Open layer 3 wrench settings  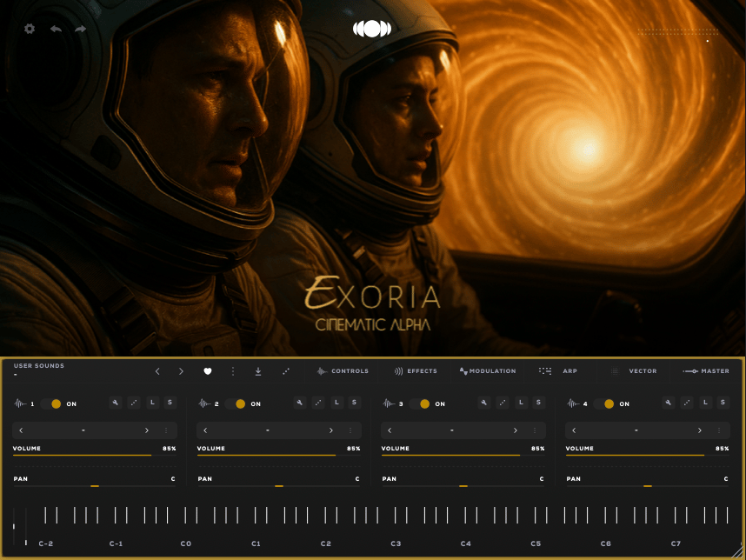tap(483, 403)
